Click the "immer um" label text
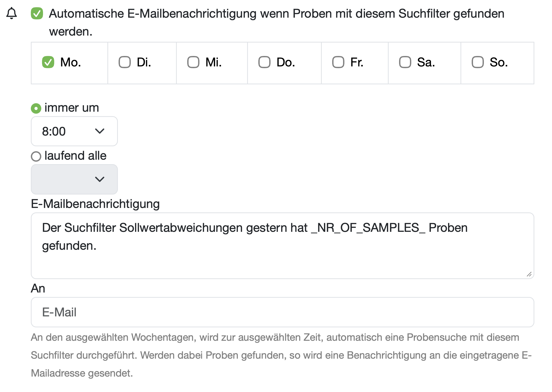 72,108
